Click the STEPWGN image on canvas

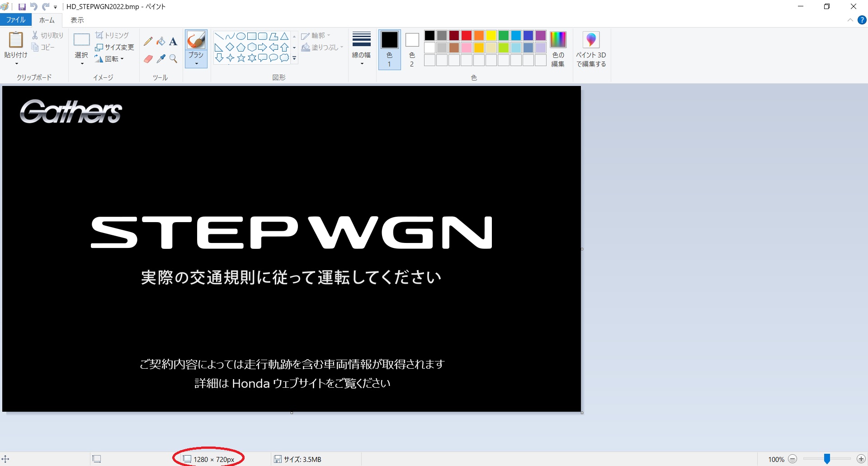[x=292, y=233]
